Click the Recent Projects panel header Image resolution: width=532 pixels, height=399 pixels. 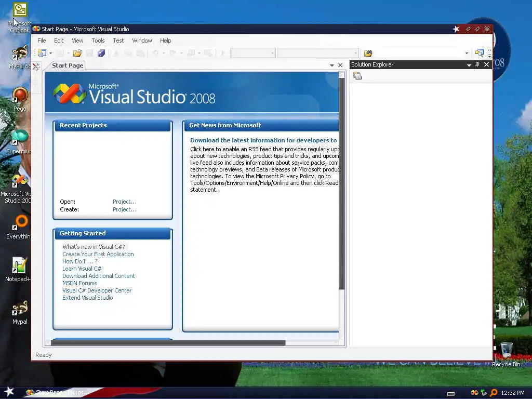click(x=113, y=125)
